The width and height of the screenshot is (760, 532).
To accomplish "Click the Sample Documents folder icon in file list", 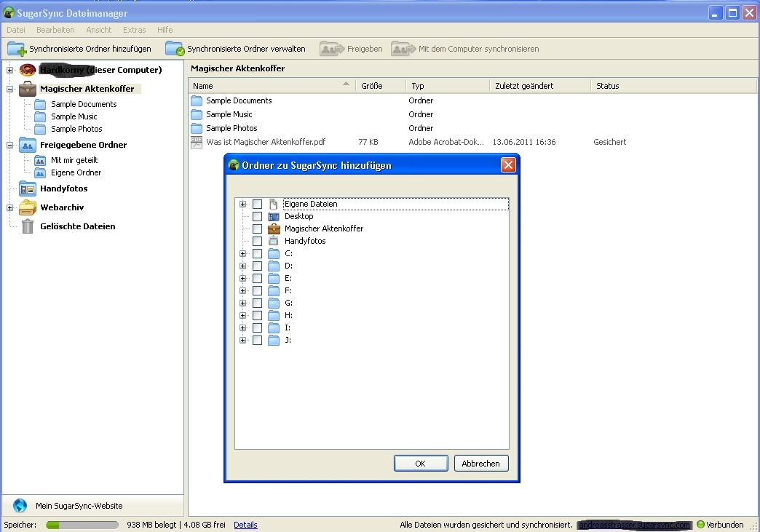I will point(197,100).
